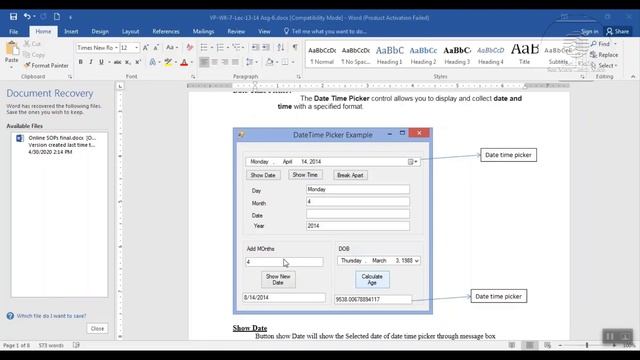
Task: Select the Format Painter tool
Action: point(46,65)
